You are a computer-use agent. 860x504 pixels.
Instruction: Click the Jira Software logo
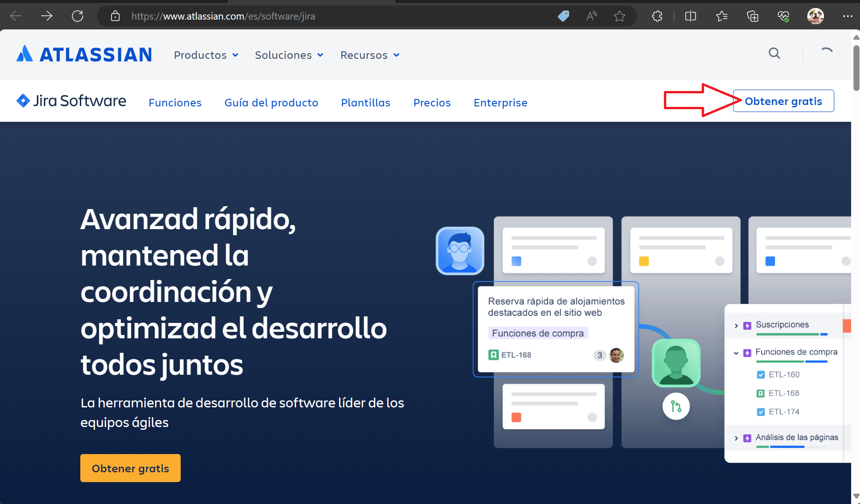71,101
